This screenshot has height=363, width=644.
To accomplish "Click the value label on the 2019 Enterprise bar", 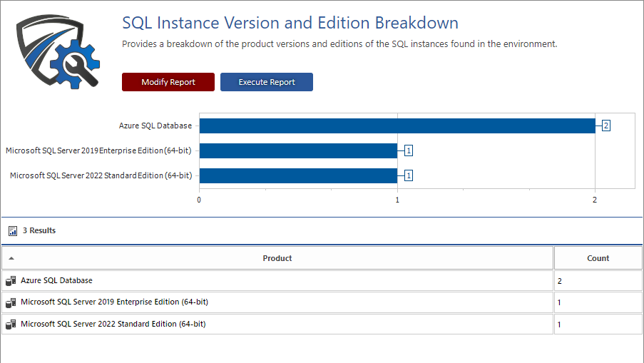I will tap(408, 150).
